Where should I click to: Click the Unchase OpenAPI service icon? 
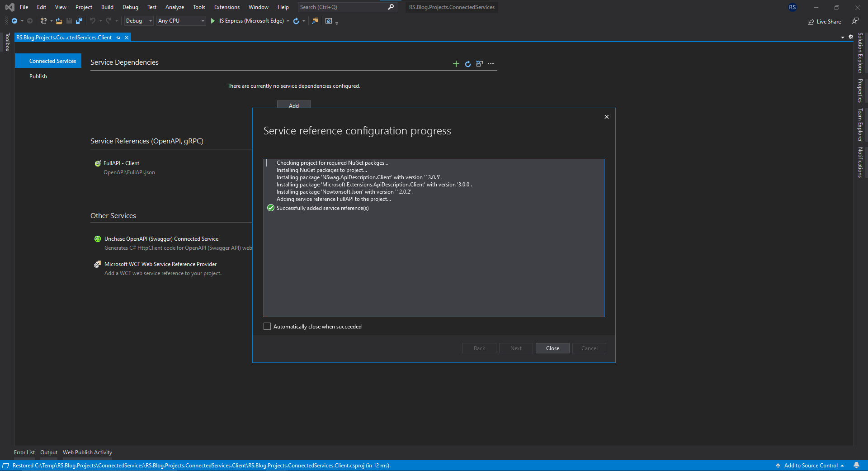(x=98, y=239)
